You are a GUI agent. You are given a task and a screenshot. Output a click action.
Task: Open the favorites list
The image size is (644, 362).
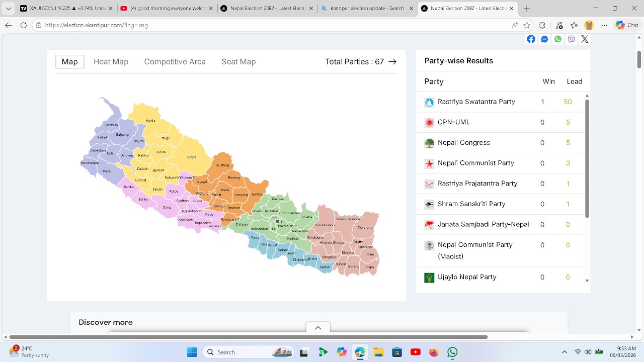pos(574,25)
